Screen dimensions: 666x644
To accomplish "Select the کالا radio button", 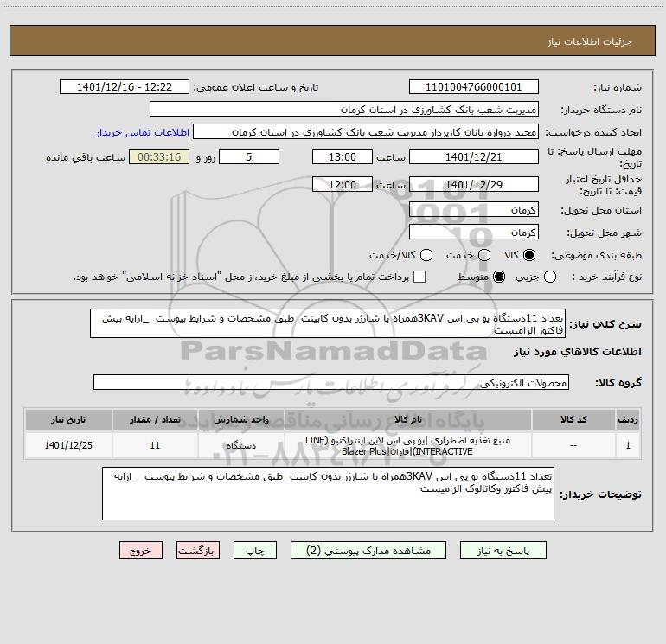I will click(x=529, y=255).
